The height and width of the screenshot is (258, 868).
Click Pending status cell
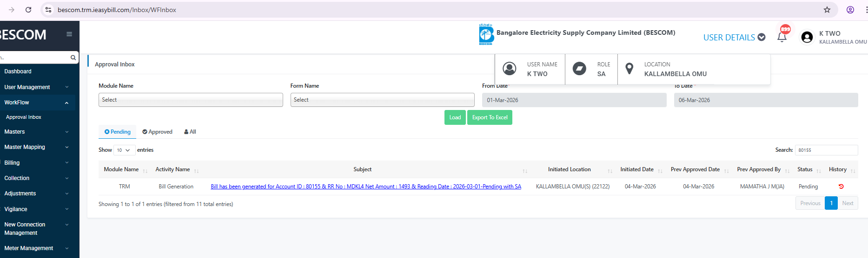point(808,187)
